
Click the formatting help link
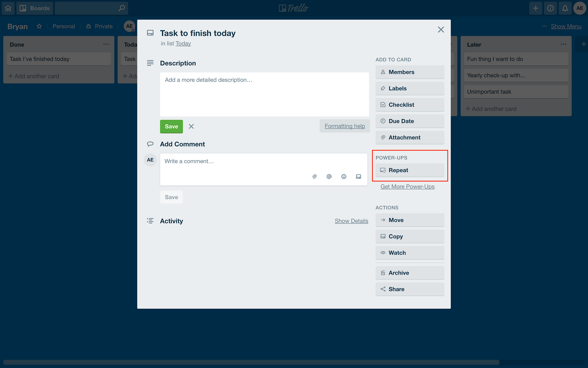click(345, 125)
